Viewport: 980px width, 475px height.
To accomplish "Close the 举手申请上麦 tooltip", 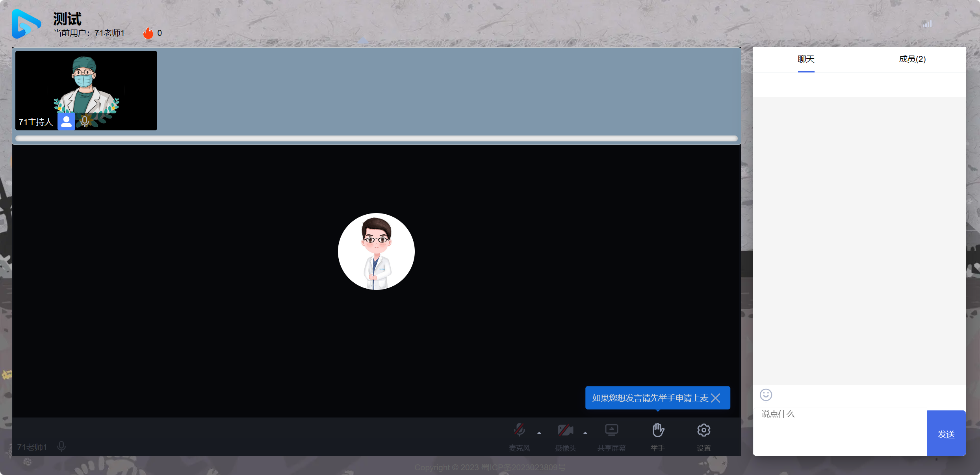I will coord(716,398).
